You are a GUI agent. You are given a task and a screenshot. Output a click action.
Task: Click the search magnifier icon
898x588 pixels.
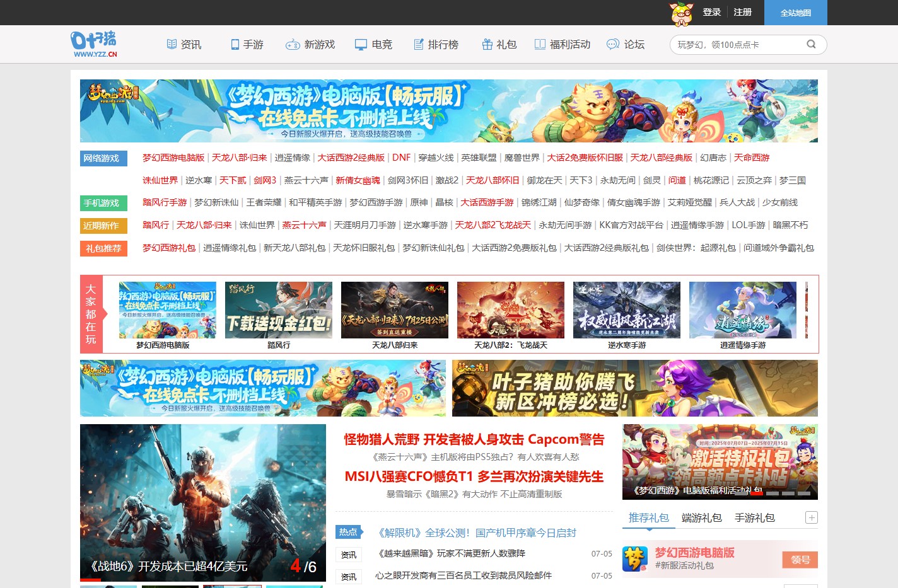(811, 44)
